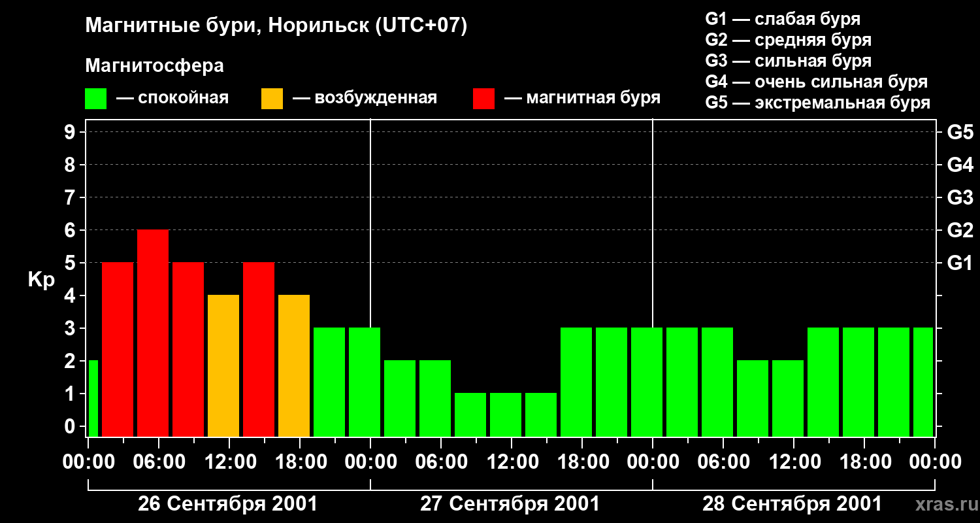Click 'G1 — слабая буря' description
This screenshot has width=980, height=523.
click(x=783, y=19)
